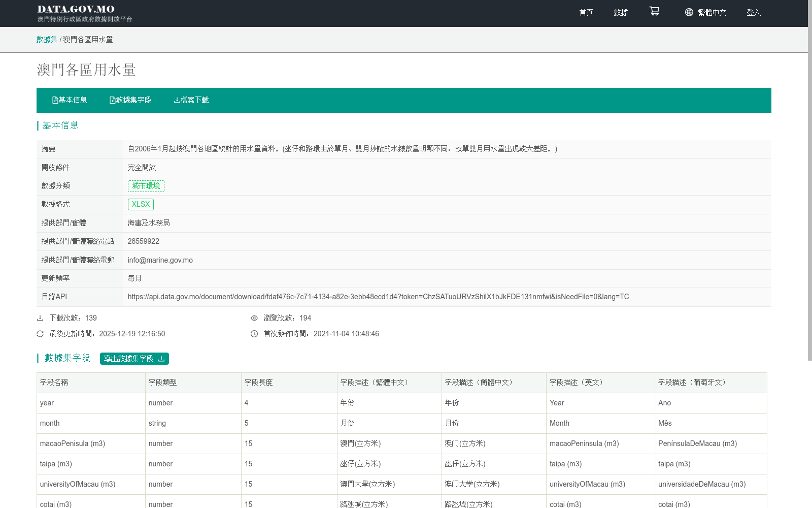Click the Ano Portuguese description cell
Image resolution: width=812 pixels, height=508 pixels.
coord(711,403)
